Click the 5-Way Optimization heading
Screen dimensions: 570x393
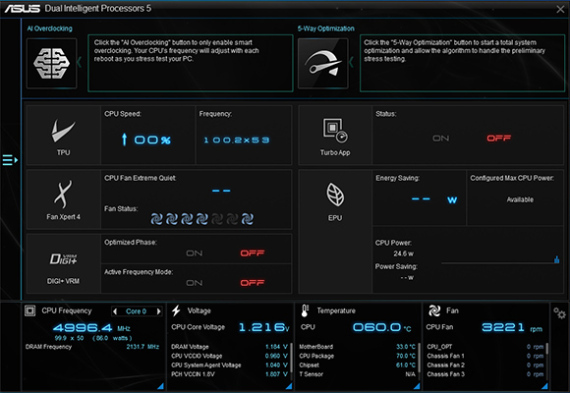326,28
